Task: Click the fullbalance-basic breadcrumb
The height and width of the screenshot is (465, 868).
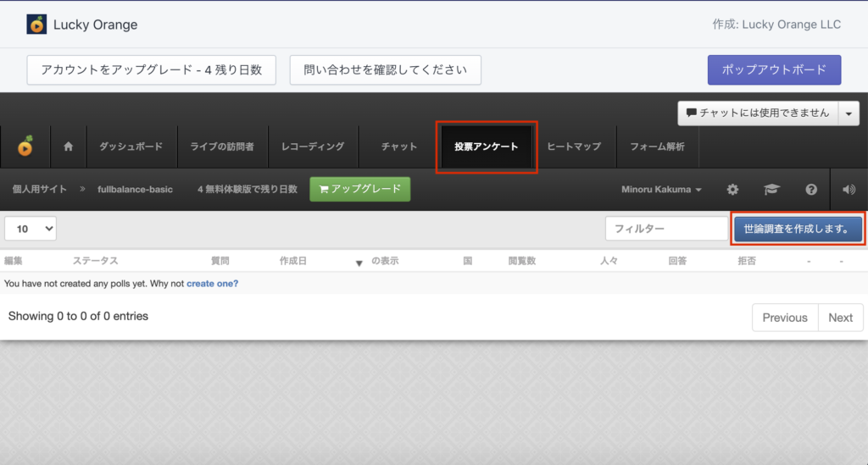Action: pyautogui.click(x=135, y=189)
